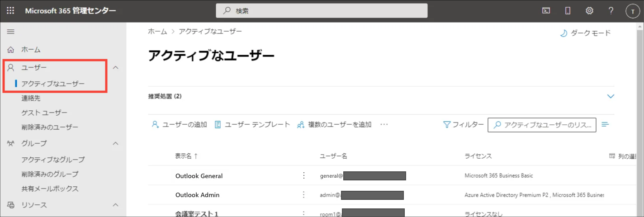The image size is (644, 217).
Task: Click the add user person icon
Action: [x=155, y=124]
